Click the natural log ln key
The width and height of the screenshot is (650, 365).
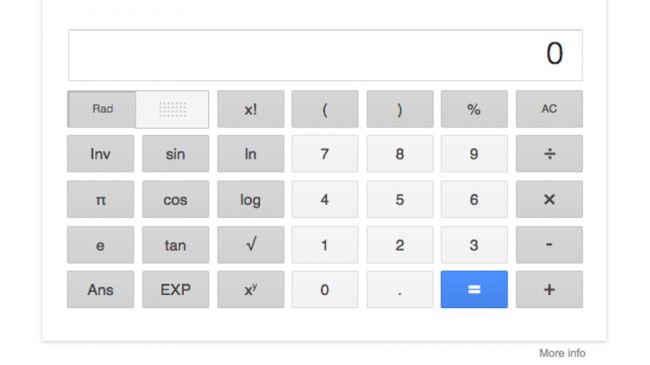(x=251, y=154)
